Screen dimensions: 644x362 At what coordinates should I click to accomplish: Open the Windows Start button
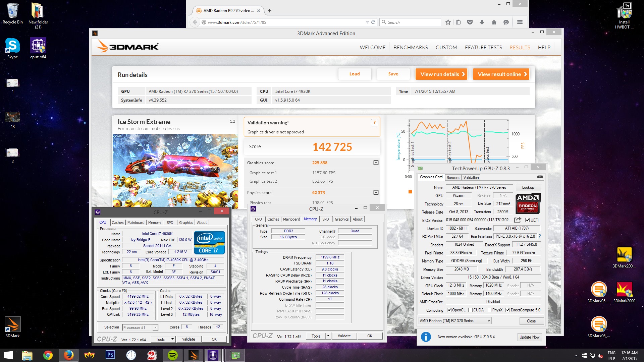click(8, 355)
